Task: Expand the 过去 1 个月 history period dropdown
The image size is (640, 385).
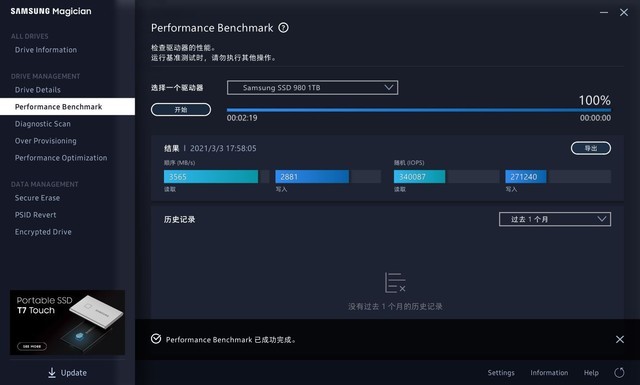Action: click(555, 219)
